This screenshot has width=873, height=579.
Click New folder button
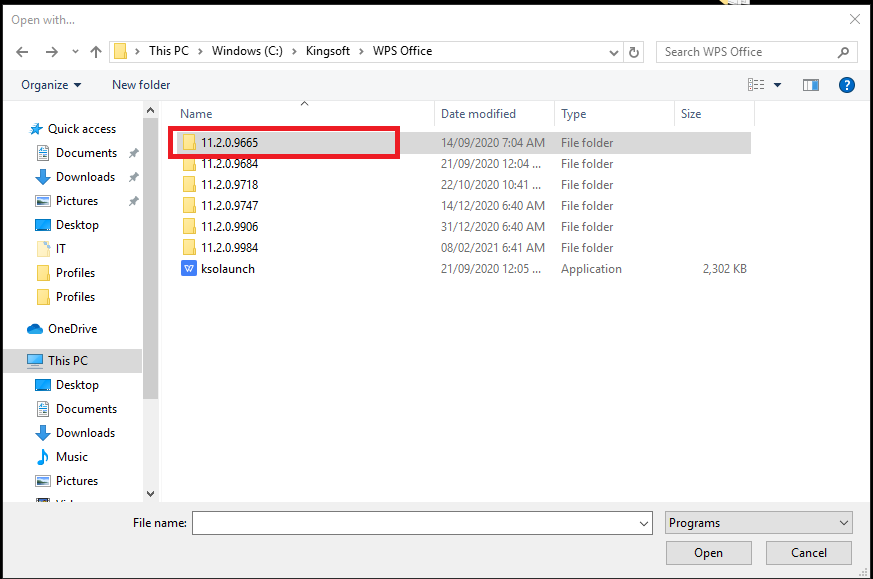pyautogui.click(x=141, y=85)
